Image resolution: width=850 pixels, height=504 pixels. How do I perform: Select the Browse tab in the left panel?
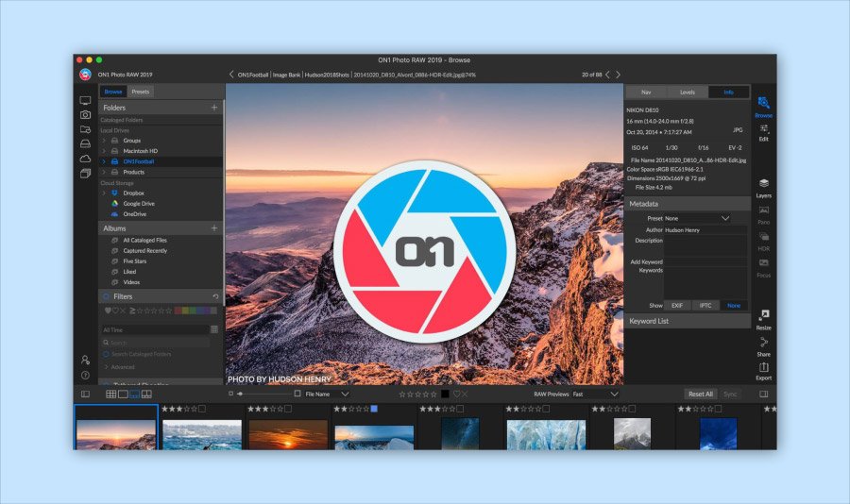113,92
